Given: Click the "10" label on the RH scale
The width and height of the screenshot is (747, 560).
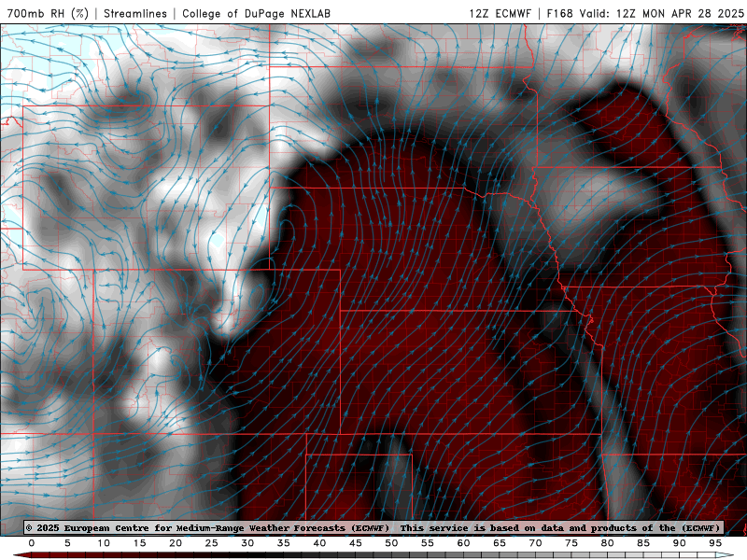Looking at the screenshot, I should pos(104,543).
